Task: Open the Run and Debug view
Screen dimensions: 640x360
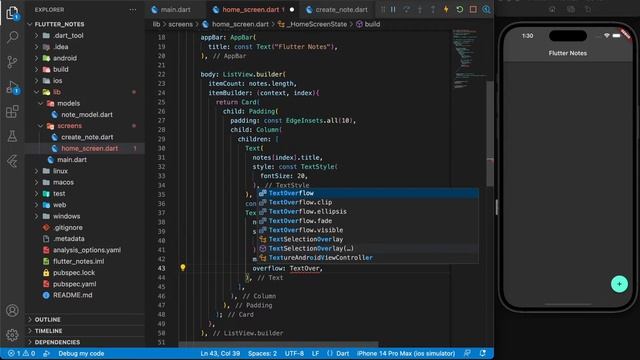Action: pyautogui.click(x=12, y=87)
